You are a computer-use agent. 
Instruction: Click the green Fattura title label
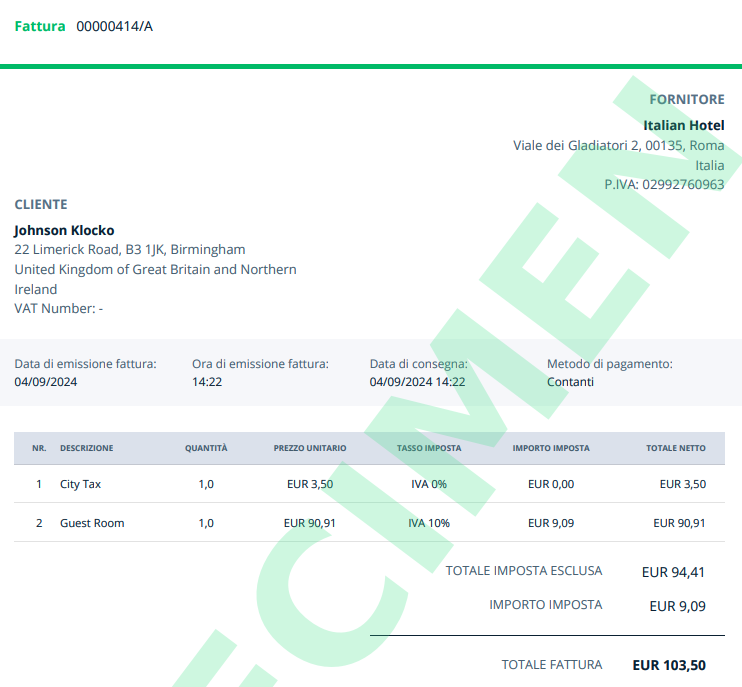point(40,26)
